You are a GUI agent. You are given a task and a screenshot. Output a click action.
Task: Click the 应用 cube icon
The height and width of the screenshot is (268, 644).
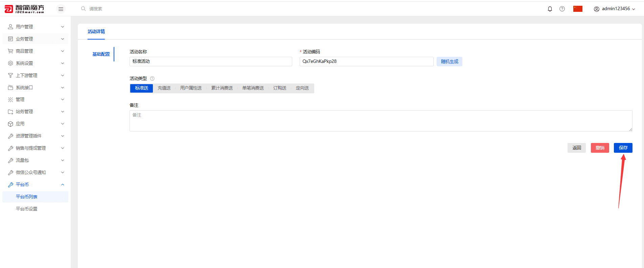(x=10, y=124)
